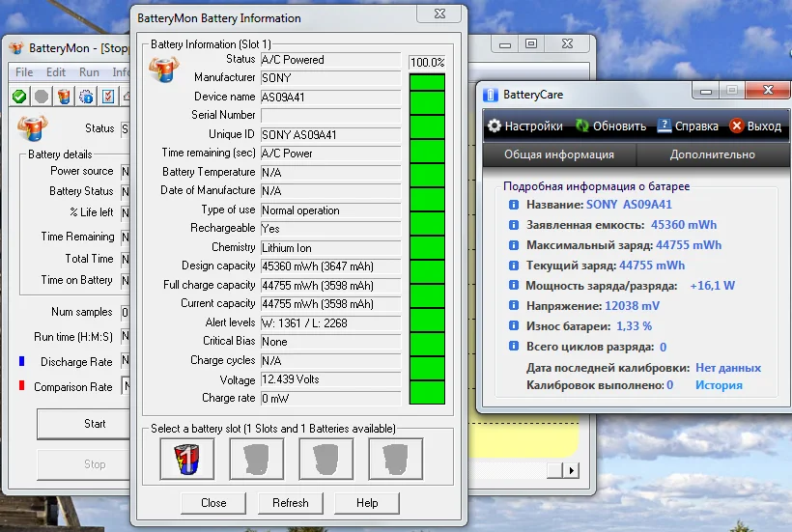Open the Info menu in BatteryMon
Viewport: 792px width, 532px height.
[x=121, y=72]
